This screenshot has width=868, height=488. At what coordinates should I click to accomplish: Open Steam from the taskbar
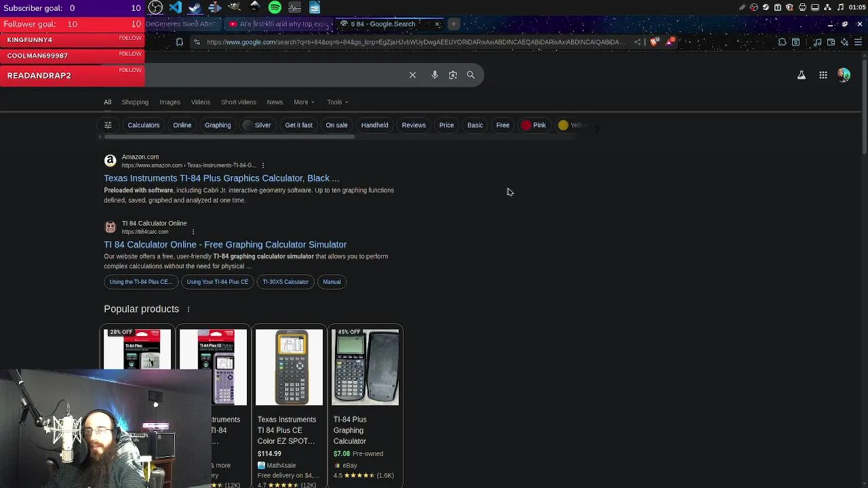click(x=195, y=7)
